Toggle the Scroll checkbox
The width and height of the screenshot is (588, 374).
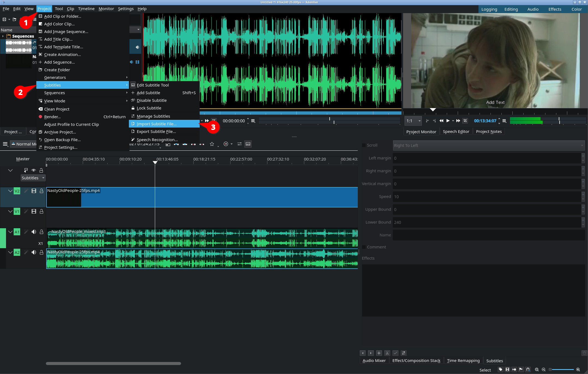coord(364,145)
